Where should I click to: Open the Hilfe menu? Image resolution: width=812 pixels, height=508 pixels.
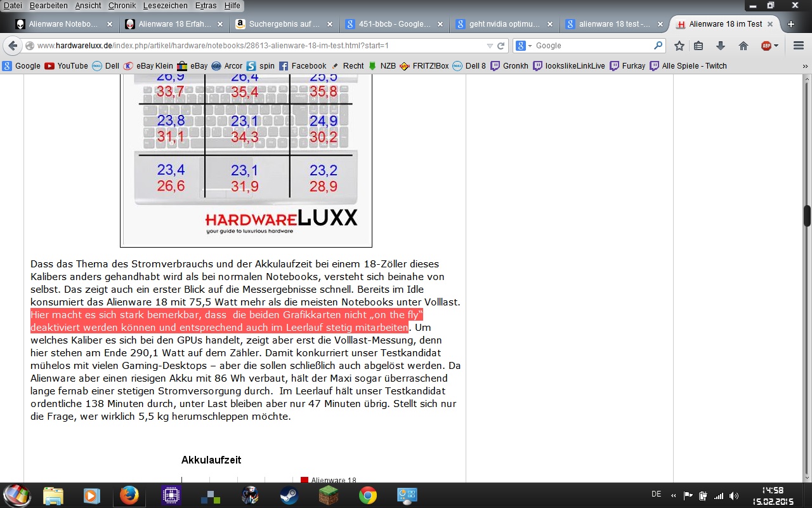[232, 6]
